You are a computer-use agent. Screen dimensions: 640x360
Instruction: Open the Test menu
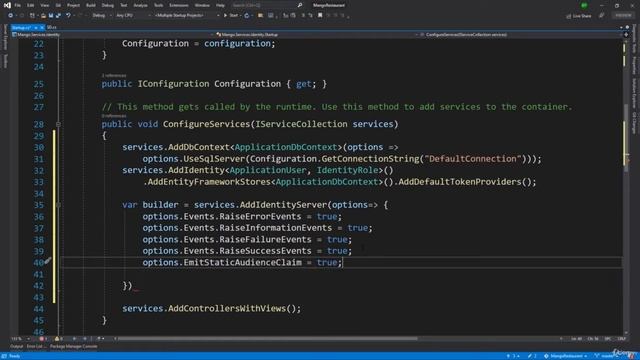124,5
